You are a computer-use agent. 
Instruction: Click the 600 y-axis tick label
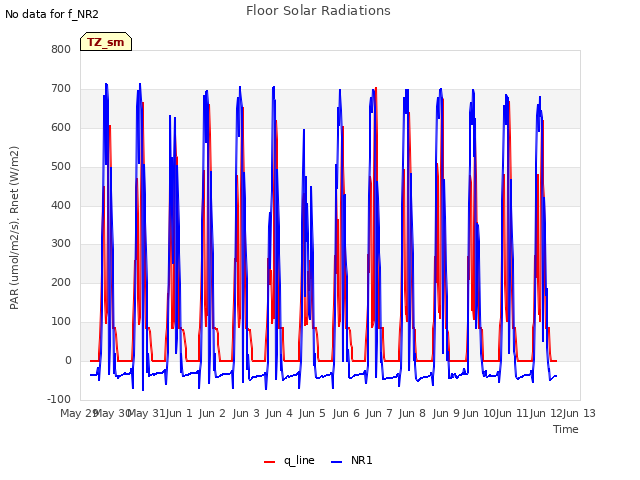pos(61,128)
